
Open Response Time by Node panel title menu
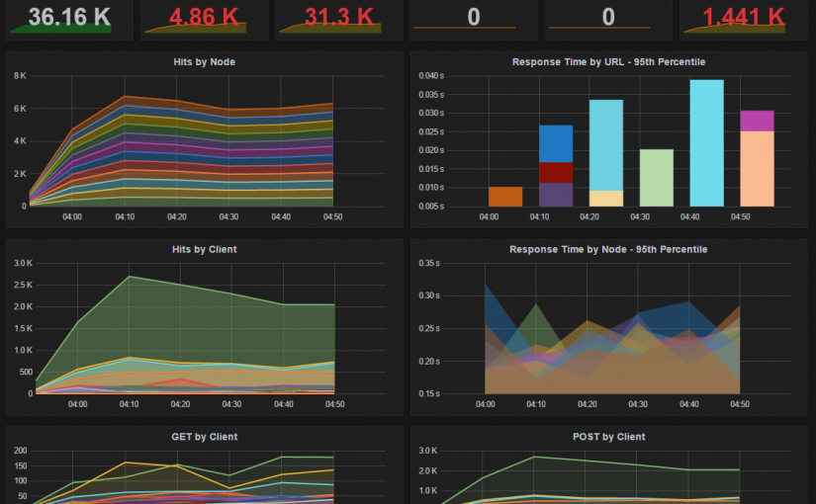[608, 250]
